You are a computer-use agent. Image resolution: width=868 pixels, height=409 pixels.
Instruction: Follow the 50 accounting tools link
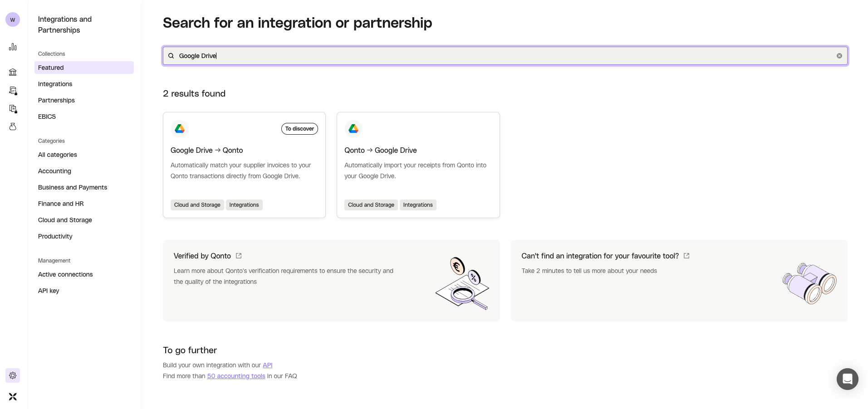[236, 376]
